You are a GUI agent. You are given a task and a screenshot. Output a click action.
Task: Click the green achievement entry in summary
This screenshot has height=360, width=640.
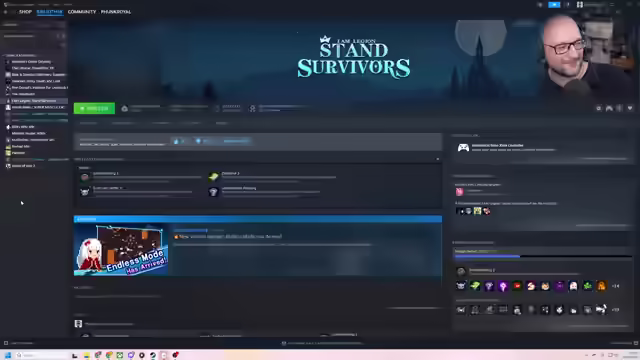(213, 176)
